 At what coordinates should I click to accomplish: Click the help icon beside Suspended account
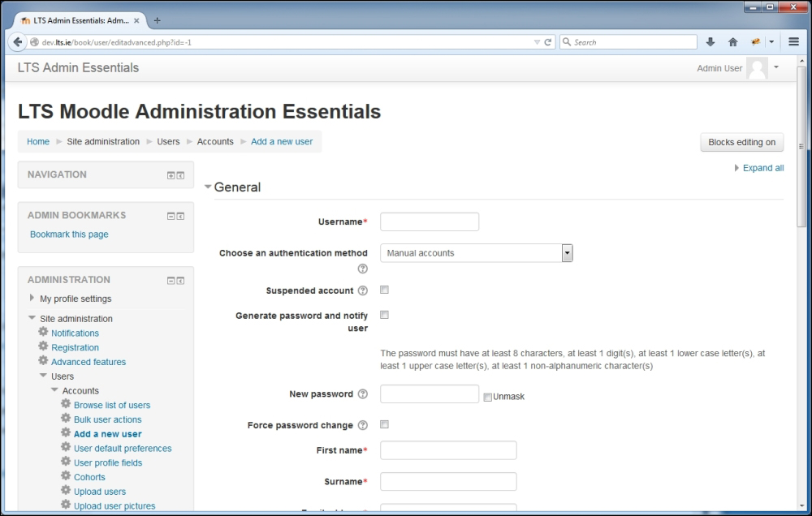click(x=363, y=290)
